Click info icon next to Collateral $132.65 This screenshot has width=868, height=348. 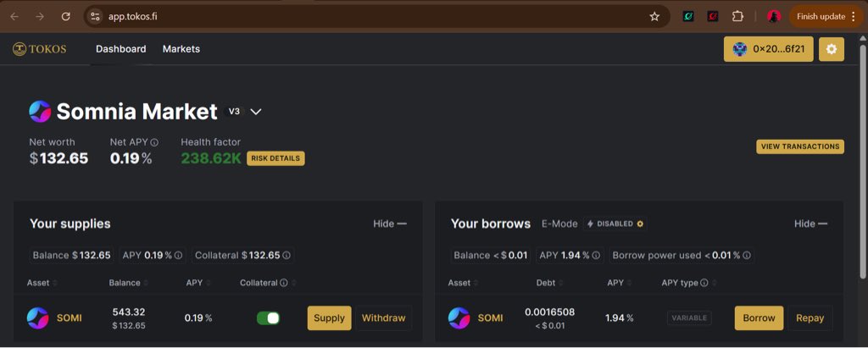(x=287, y=256)
